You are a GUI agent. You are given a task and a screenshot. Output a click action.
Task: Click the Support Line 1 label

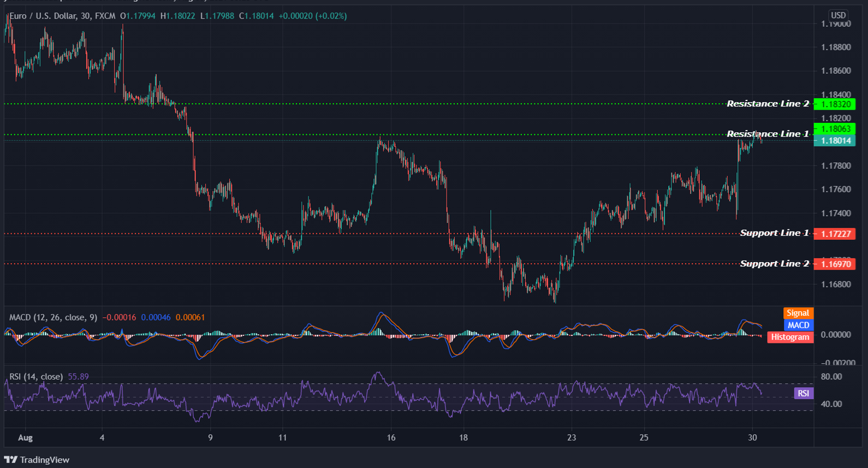774,233
